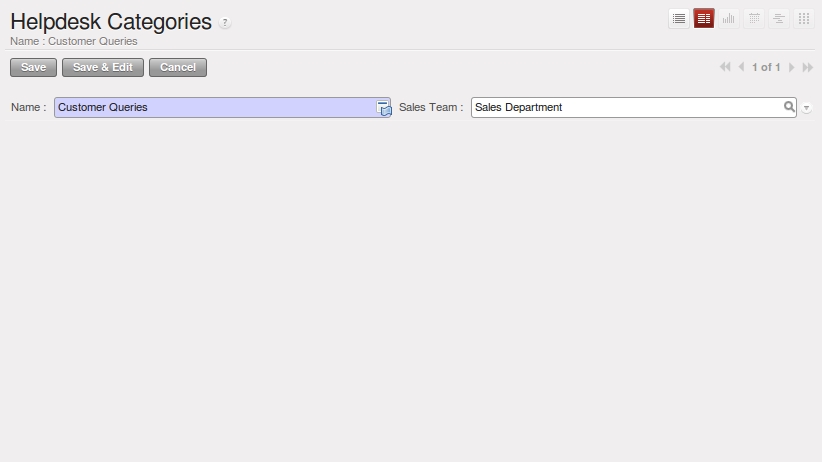
Task: Go to the next record
Action: (x=792, y=67)
